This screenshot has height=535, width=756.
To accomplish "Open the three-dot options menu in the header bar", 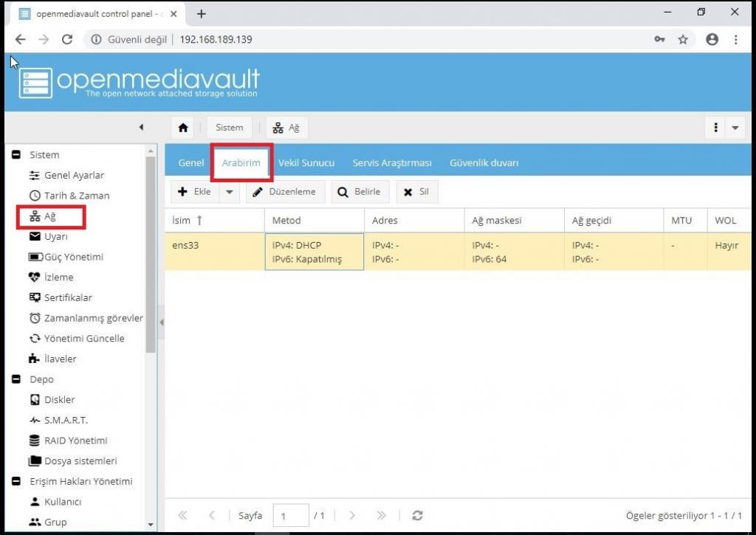I will click(715, 128).
